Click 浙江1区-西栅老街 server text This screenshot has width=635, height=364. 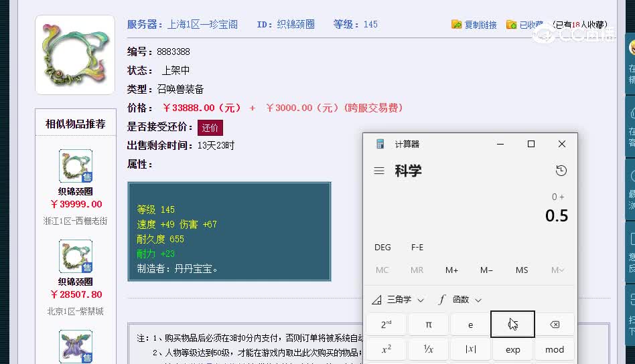tap(75, 221)
